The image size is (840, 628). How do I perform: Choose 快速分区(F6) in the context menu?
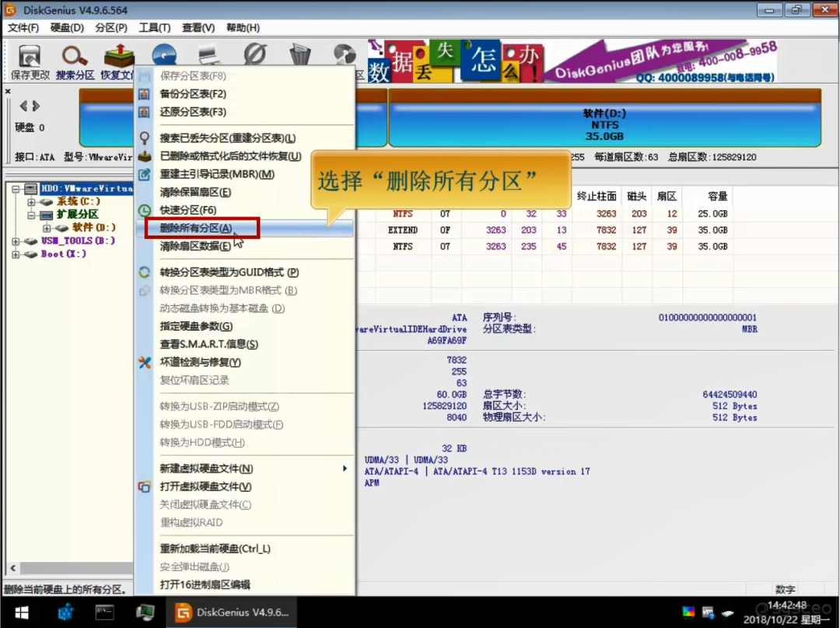click(x=187, y=210)
